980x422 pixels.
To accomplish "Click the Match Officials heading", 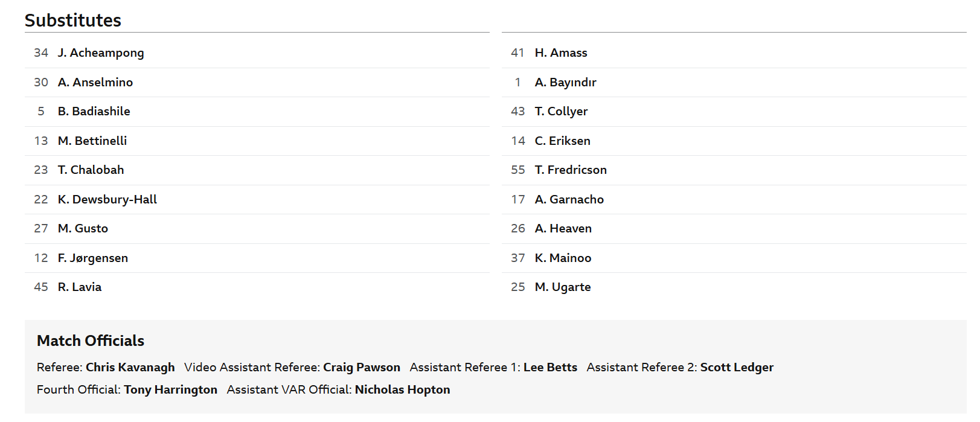I will coord(91,341).
